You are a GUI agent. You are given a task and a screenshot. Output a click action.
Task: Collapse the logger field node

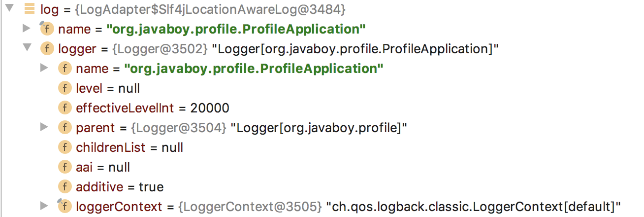(27, 48)
